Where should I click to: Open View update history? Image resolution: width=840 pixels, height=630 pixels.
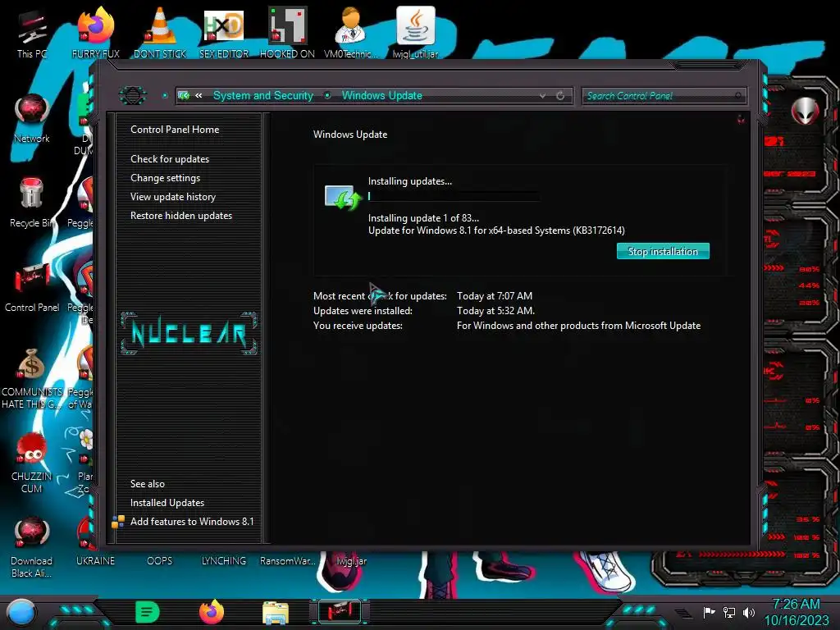point(173,197)
